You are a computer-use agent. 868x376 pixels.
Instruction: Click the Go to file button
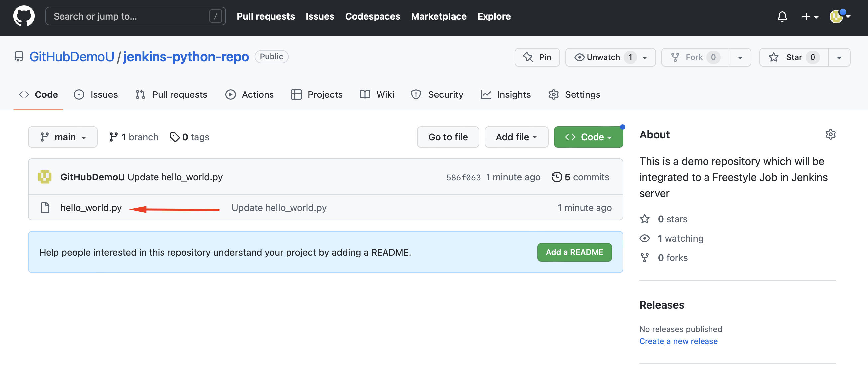click(x=448, y=137)
